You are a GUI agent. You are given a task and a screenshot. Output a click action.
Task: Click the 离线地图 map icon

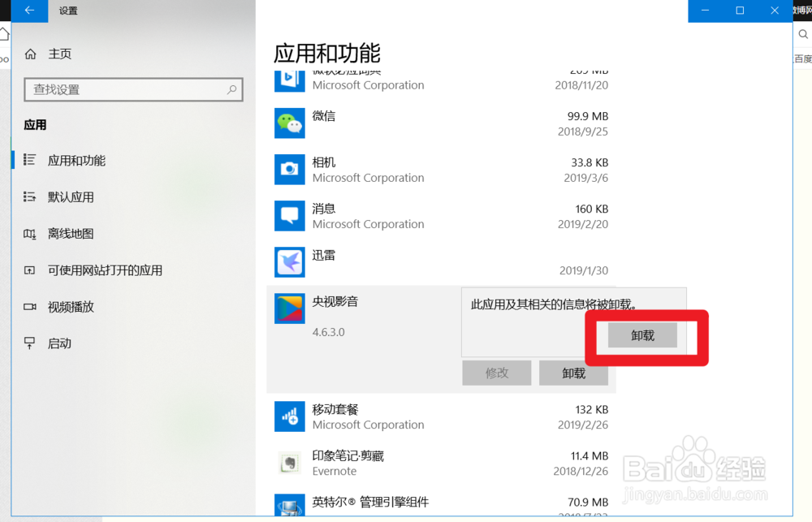[x=29, y=234]
